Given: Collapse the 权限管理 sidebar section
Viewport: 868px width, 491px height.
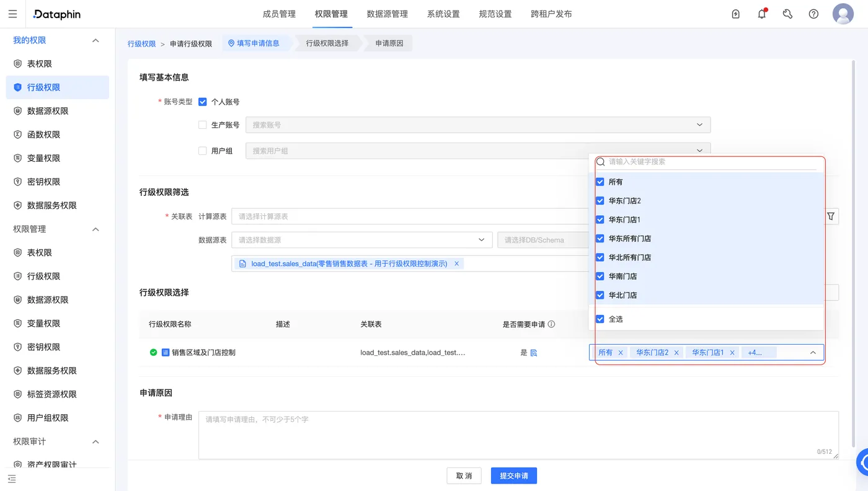Looking at the screenshot, I should [x=95, y=229].
